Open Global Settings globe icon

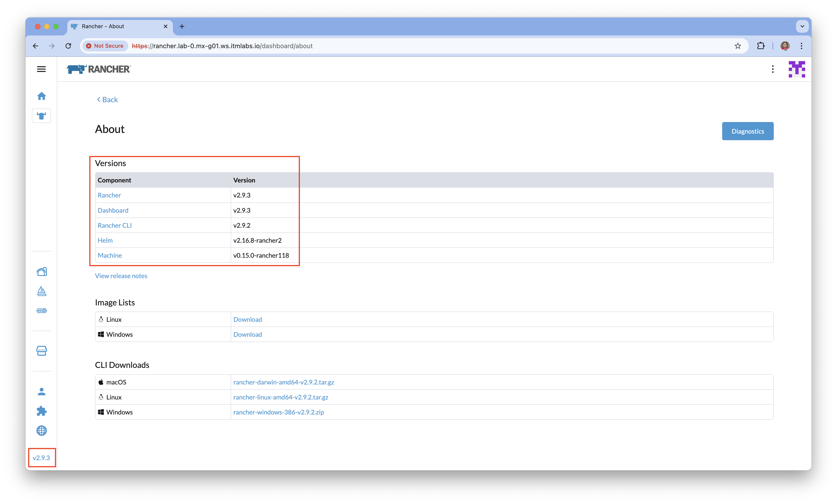[41, 431]
